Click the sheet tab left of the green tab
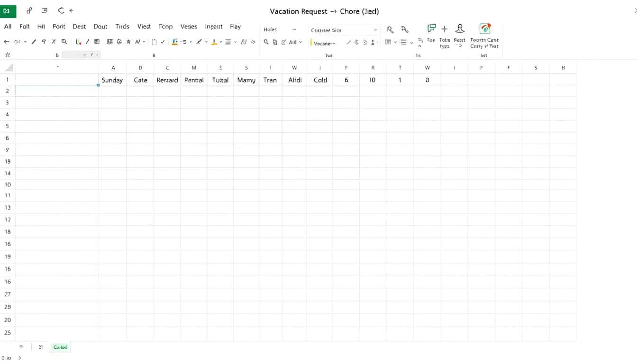This screenshot has width=637, height=364. tap(40, 347)
